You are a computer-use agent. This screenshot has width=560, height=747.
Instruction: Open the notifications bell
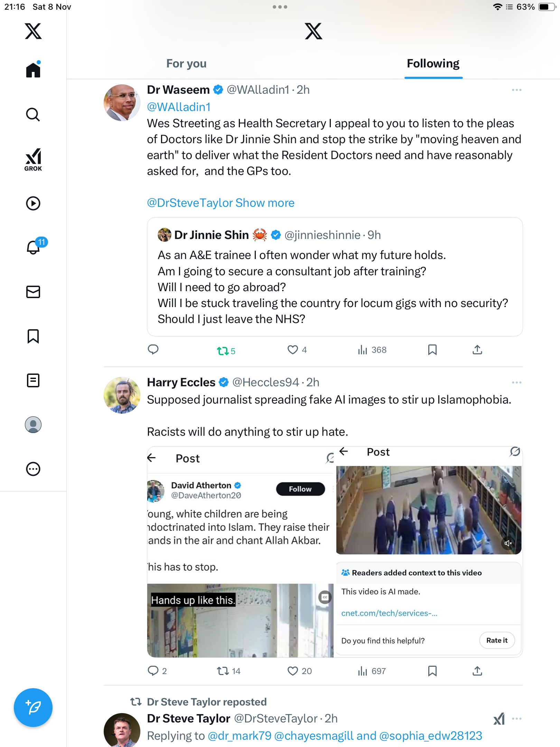[x=33, y=247]
